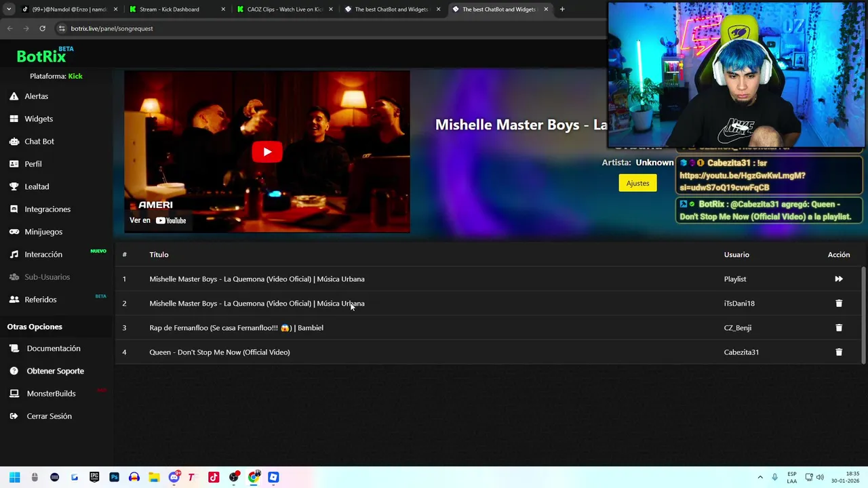Show hidden system tray icons chevron

tap(760, 477)
